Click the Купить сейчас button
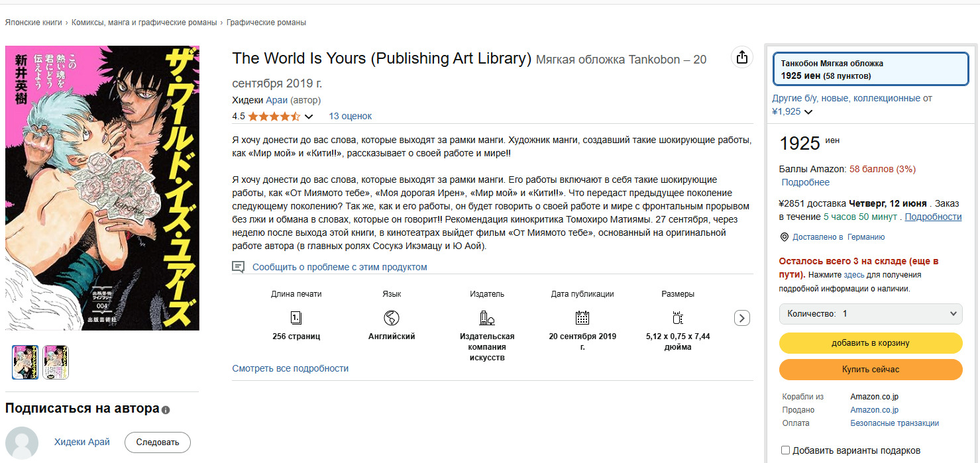Screen dimensions: 980x463 (x=870, y=369)
